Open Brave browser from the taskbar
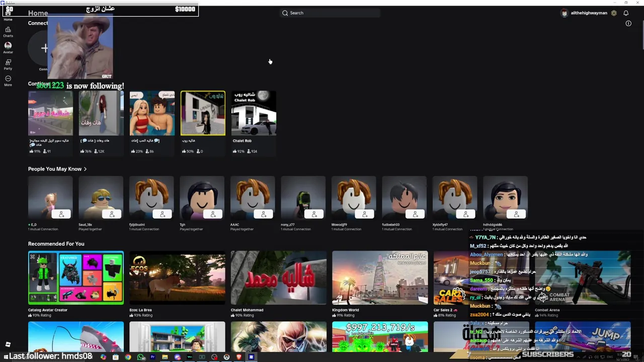The width and height of the screenshot is (644, 362). tap(238, 357)
